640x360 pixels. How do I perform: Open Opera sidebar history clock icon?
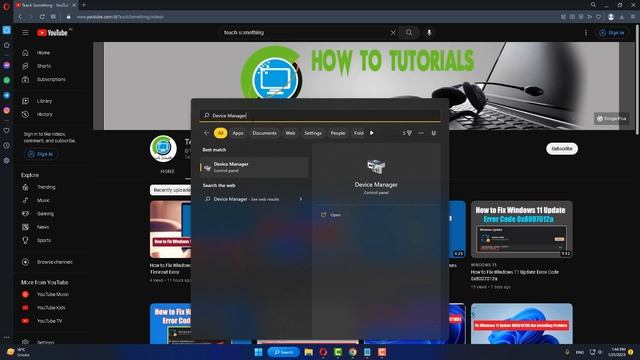click(7, 145)
